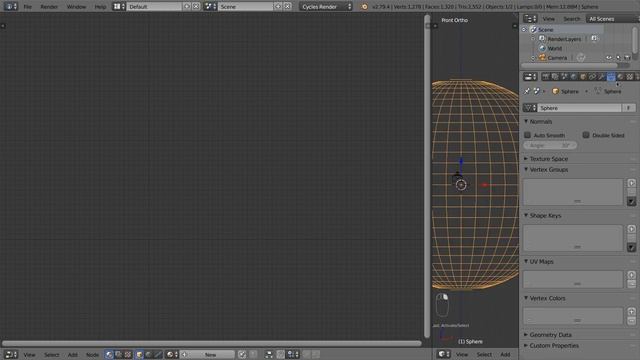Open the Info editor type selector
The image size is (640, 360).
10,7
